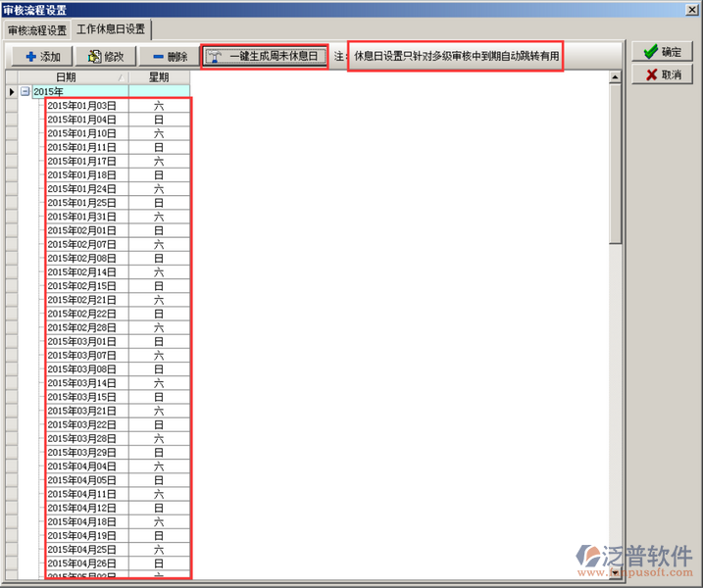Collapse the 2015年 tree node
Screen dimensions: 703x588
tap(25, 91)
